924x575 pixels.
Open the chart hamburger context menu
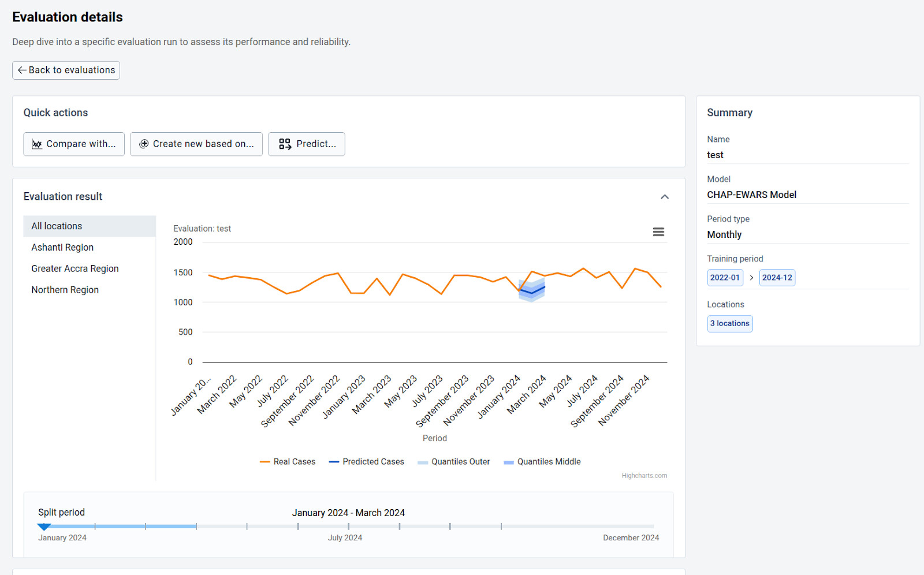[658, 232]
